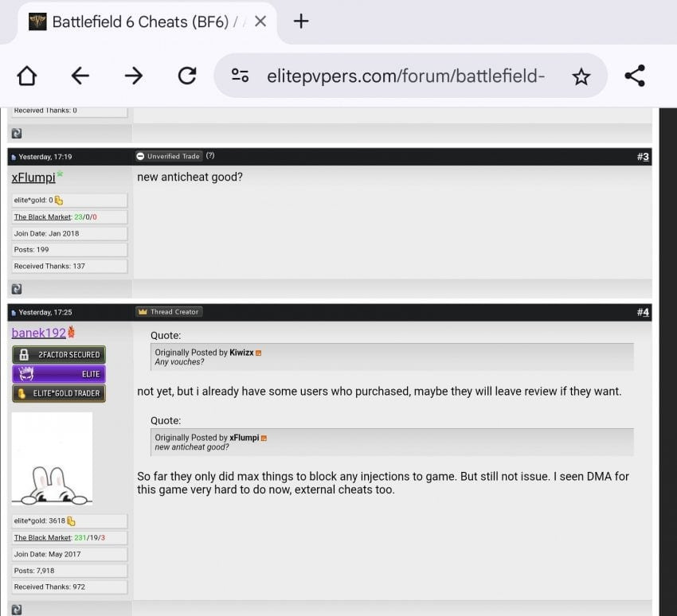The image size is (677, 616).
Task: Click text "new anticheat good?" in post #3
Action: (190, 177)
